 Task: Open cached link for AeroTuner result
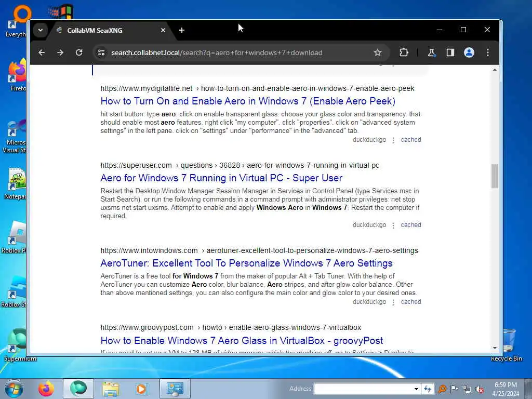click(x=411, y=302)
